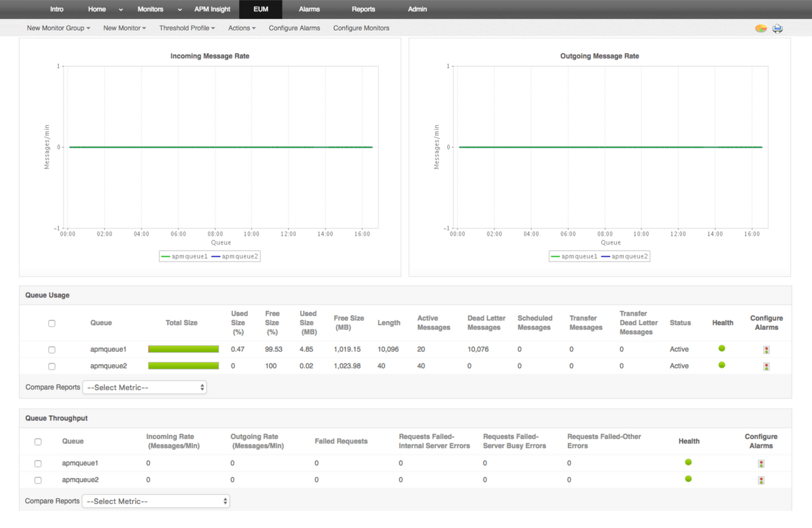Image resolution: width=812 pixels, height=528 pixels.
Task: Open the Home tab arrow menu
Action: [121, 10]
